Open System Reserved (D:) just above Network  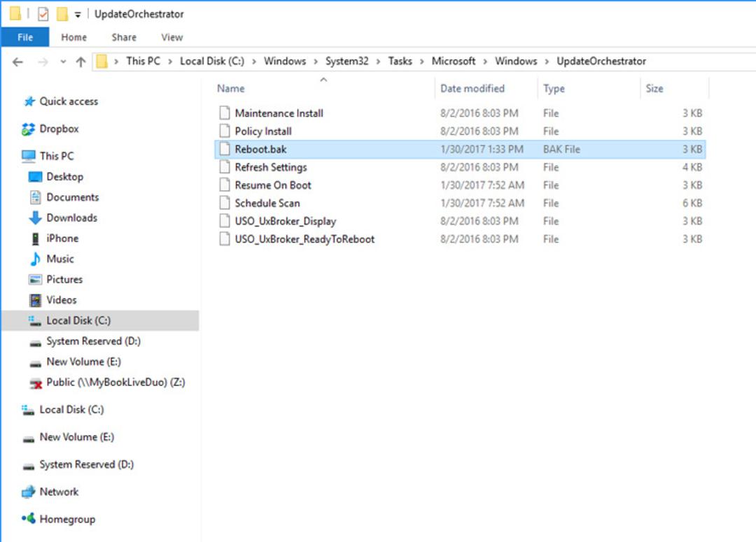pos(87,464)
